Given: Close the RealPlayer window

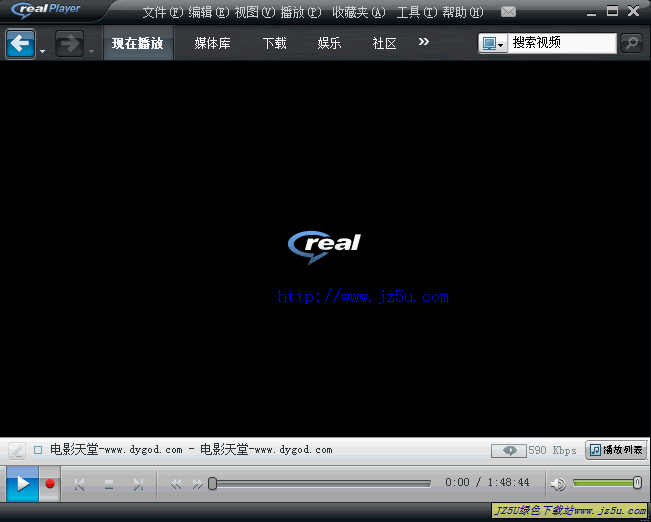Looking at the screenshot, I should (x=634, y=11).
